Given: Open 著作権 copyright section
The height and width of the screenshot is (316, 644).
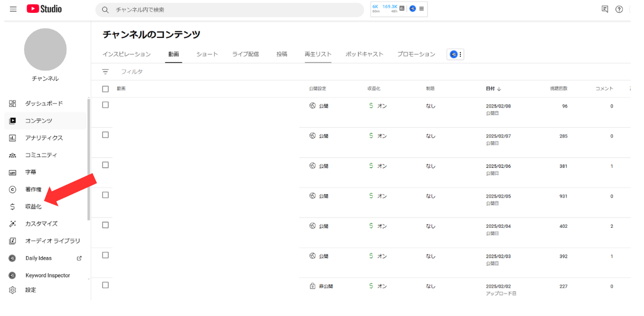Looking at the screenshot, I should [x=33, y=189].
